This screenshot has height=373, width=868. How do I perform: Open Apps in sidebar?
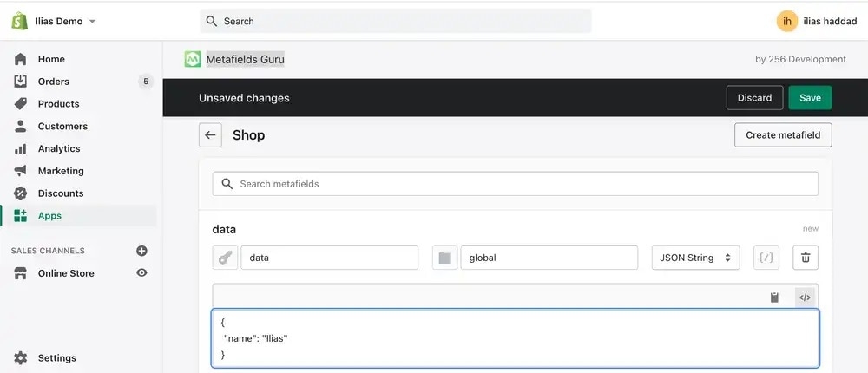coord(49,216)
